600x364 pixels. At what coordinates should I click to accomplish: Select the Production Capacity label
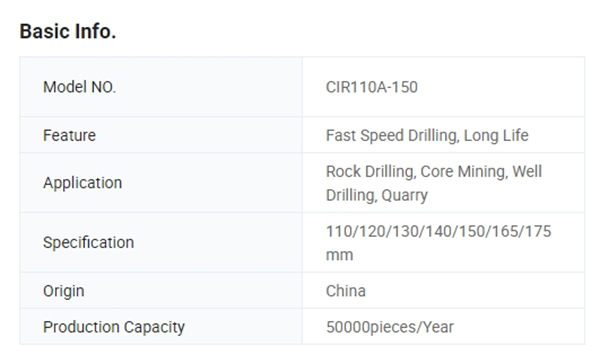tap(114, 327)
